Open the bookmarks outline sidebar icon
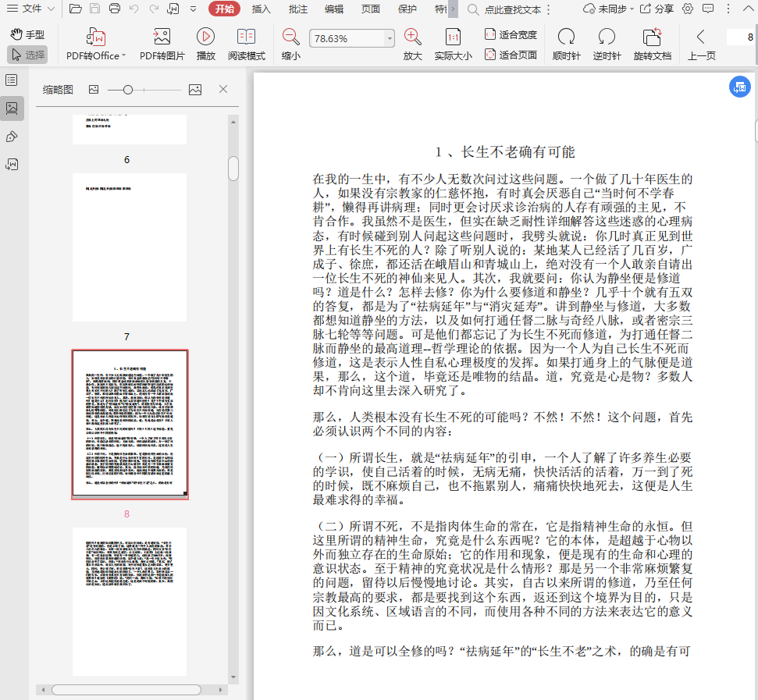 coord(12,80)
